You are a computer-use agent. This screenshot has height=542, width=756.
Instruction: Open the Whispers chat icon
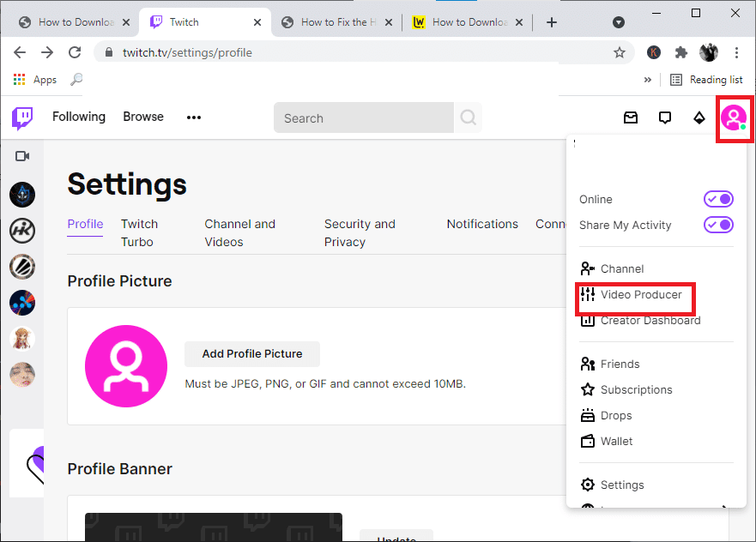[x=665, y=117]
